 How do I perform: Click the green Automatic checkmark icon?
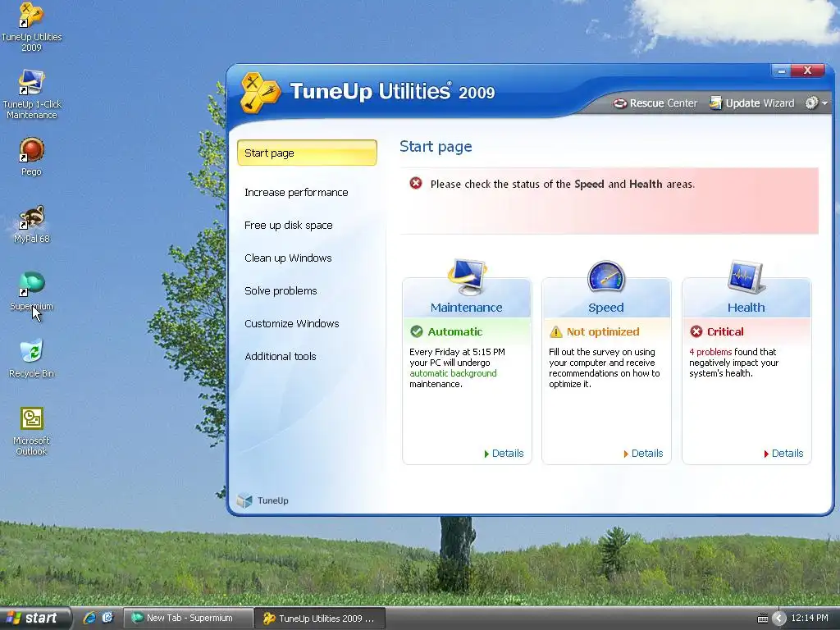pyautogui.click(x=416, y=331)
